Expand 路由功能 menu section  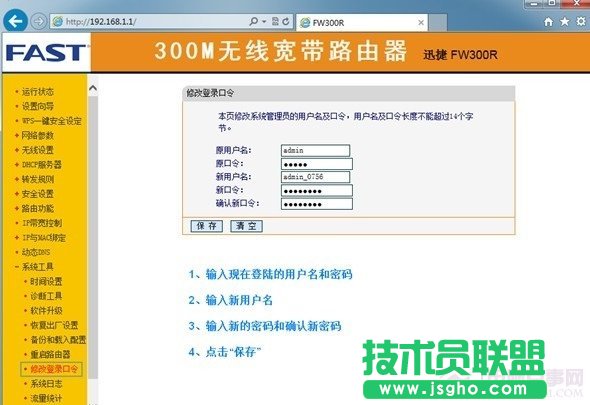click(x=38, y=209)
